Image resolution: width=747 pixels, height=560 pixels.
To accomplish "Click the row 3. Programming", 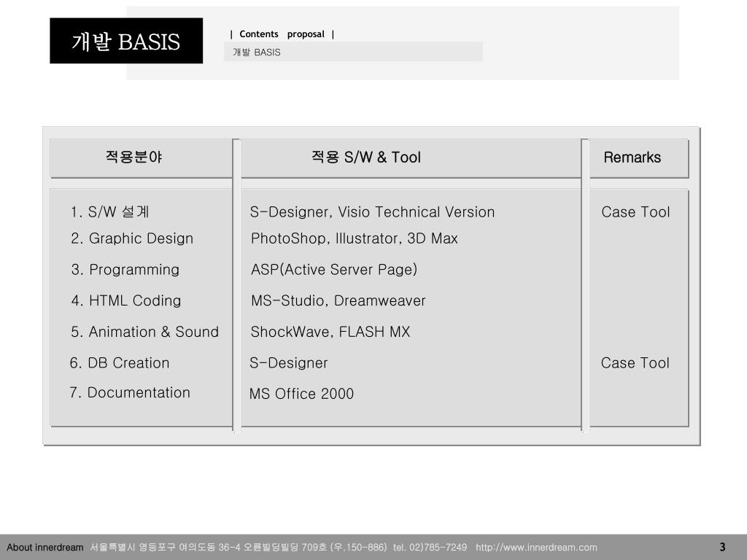I will 125,270.
